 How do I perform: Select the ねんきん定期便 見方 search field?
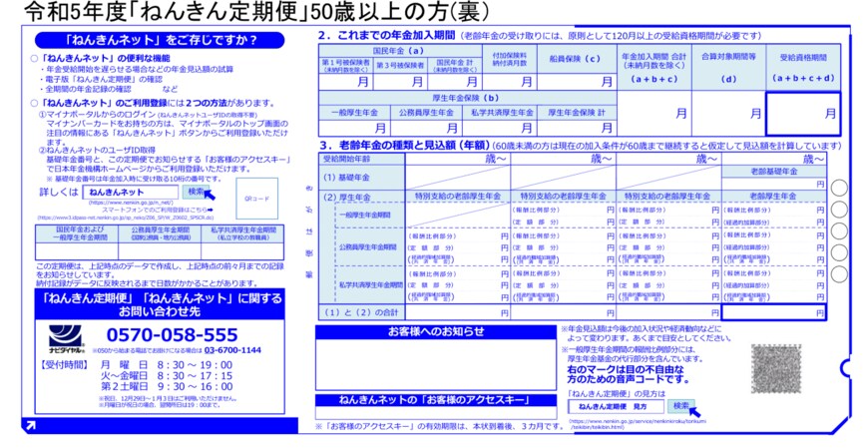tap(613, 407)
